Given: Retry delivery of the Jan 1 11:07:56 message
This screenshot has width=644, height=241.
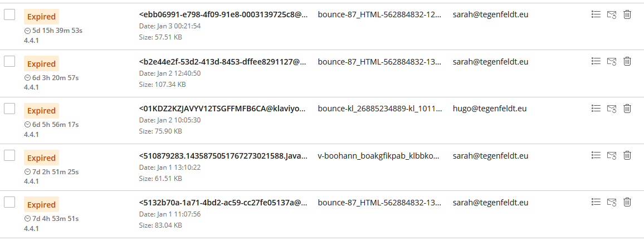Looking at the screenshot, I should pos(611,203).
